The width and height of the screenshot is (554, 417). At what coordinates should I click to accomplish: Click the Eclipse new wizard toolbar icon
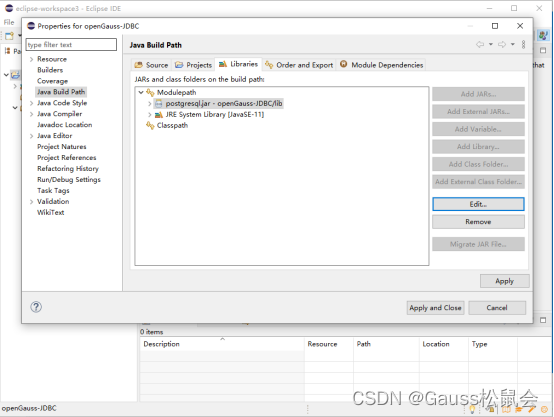[9, 36]
